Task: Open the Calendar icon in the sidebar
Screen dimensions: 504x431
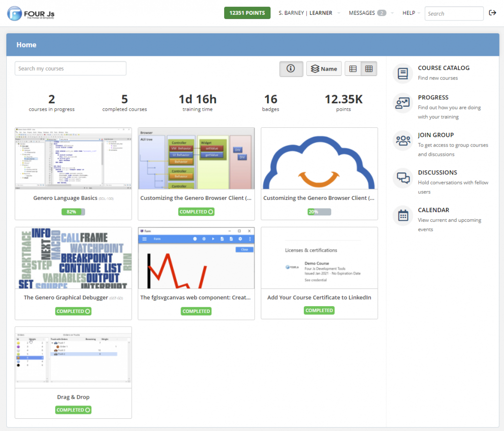Action: click(402, 215)
